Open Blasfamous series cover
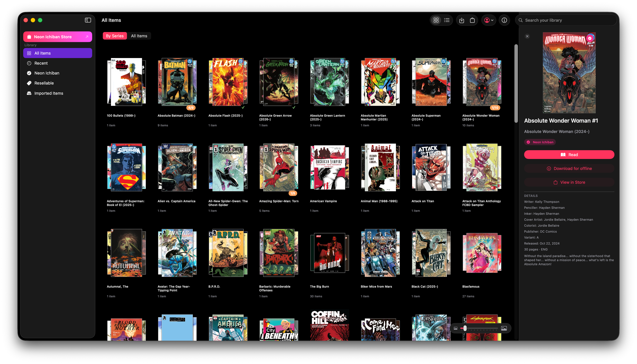Viewport: 637px width, 364px height. (x=482, y=253)
